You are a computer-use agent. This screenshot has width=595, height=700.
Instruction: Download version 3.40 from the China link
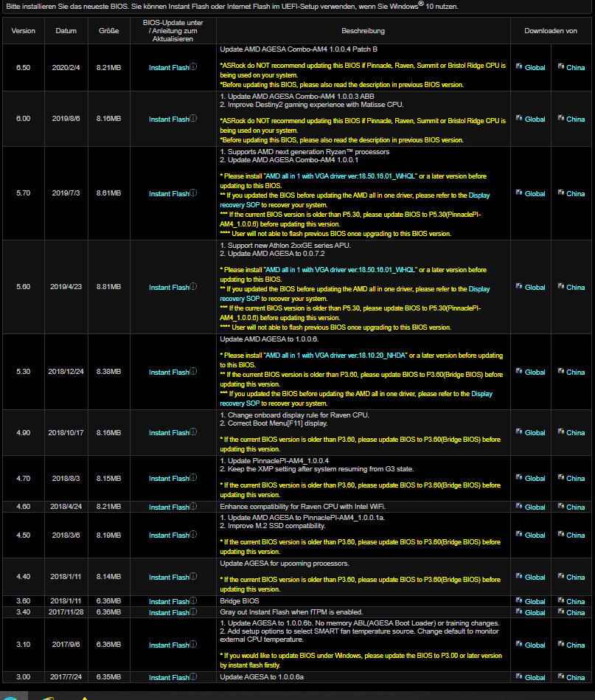point(575,612)
